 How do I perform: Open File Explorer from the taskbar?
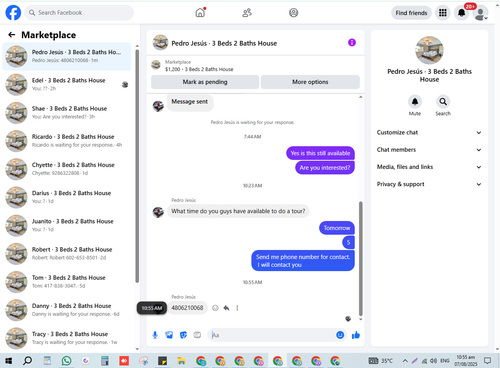click(181, 361)
